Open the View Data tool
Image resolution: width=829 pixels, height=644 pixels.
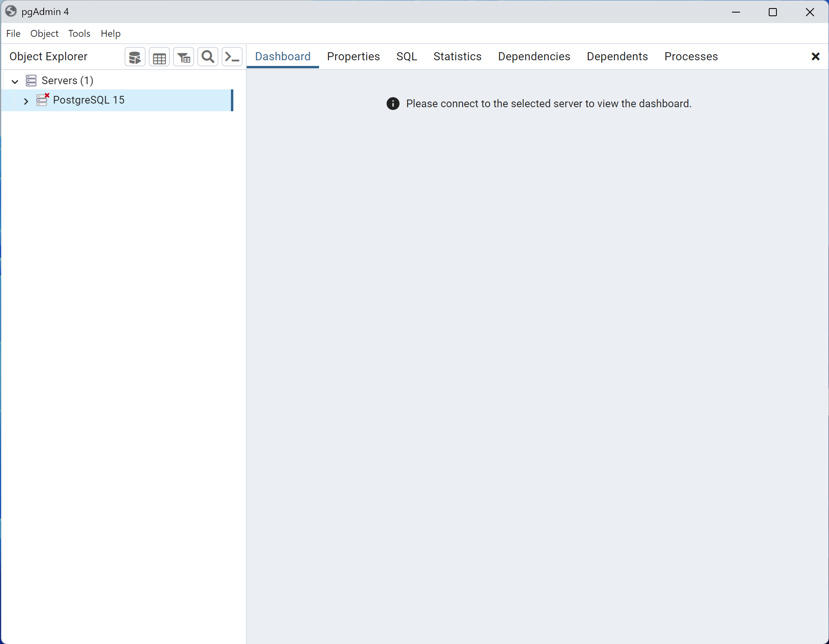(159, 57)
